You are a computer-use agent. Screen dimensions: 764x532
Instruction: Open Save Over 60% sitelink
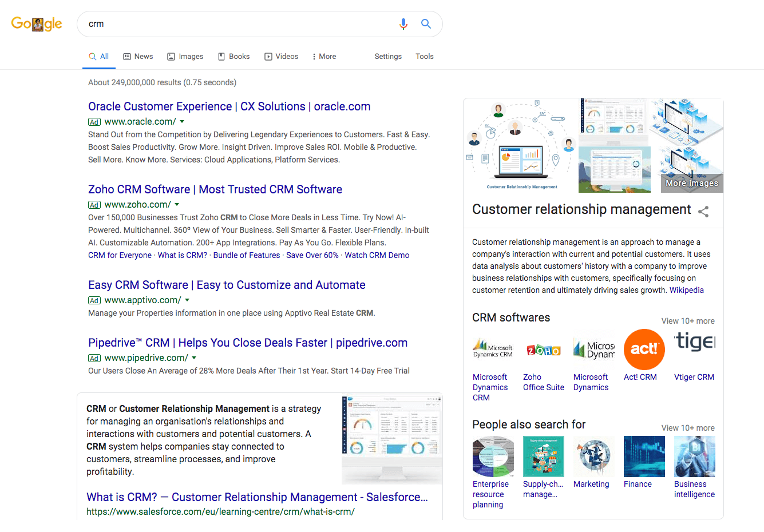click(312, 255)
